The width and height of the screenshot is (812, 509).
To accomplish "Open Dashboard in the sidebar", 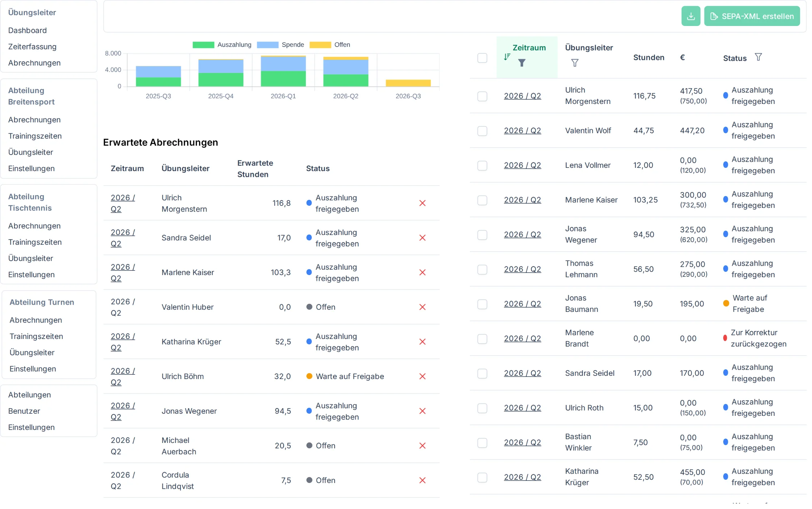I will coord(27,30).
